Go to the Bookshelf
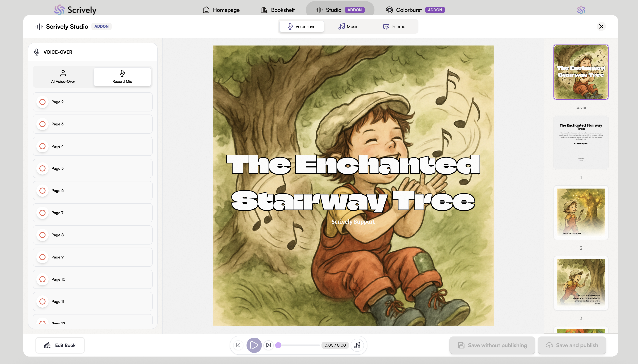 (x=278, y=10)
